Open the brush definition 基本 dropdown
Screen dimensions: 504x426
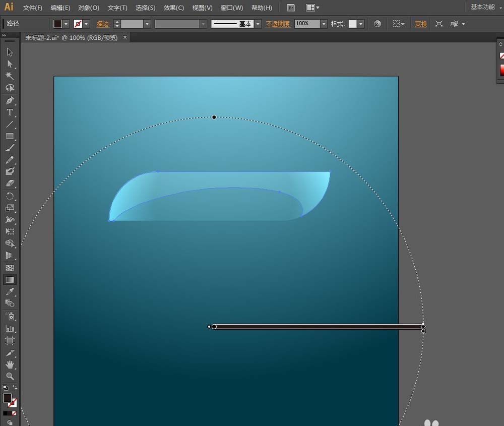(x=258, y=24)
